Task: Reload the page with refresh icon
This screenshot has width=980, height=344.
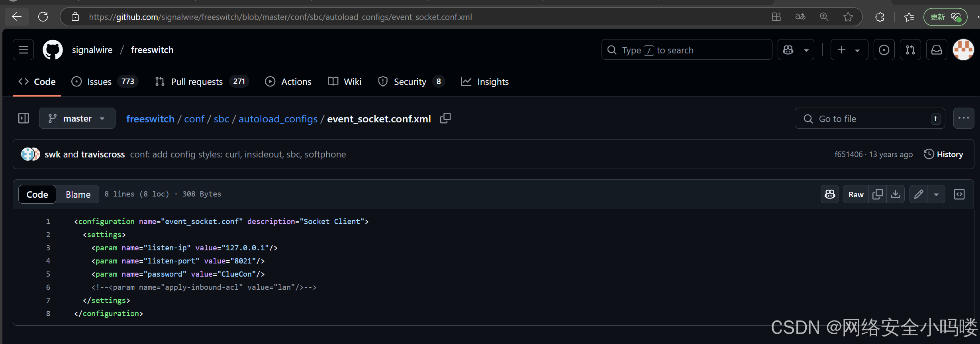Action: click(x=43, y=17)
